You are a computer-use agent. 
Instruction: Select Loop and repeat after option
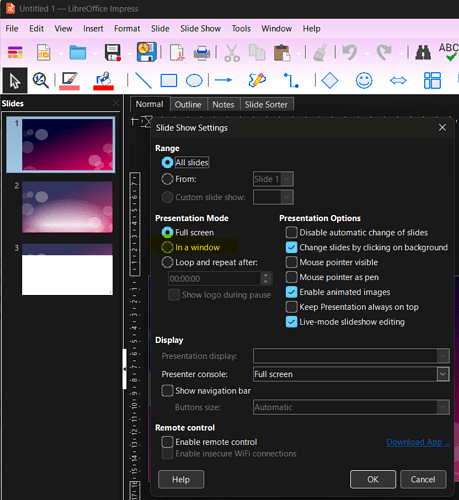tap(167, 262)
